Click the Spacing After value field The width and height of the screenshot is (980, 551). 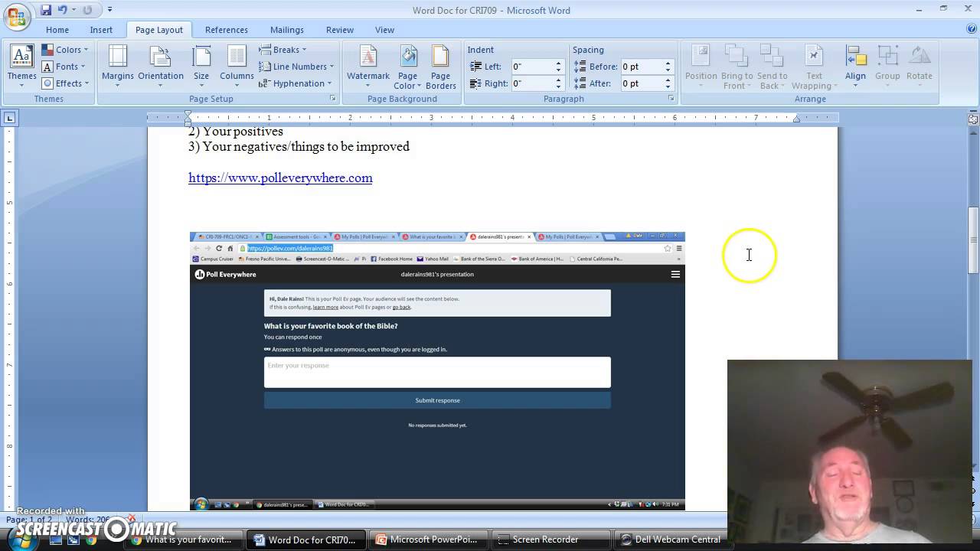click(x=641, y=83)
